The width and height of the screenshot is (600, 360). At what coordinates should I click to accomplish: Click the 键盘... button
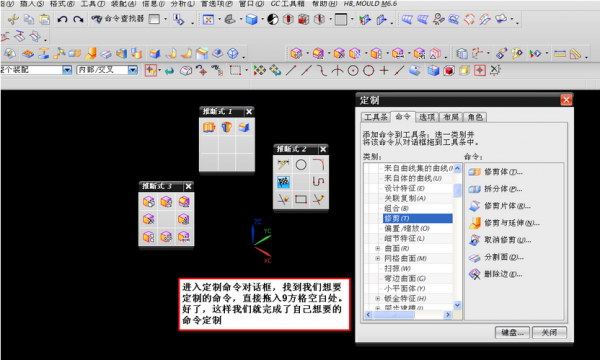click(512, 332)
